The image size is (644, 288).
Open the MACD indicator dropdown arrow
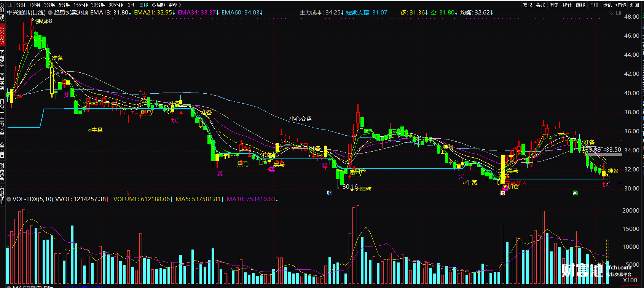9,286
